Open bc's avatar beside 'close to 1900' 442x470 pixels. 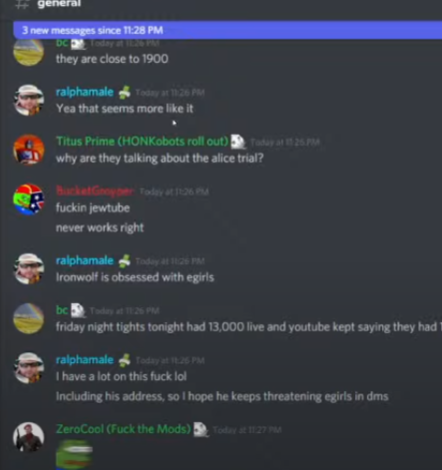(29, 52)
